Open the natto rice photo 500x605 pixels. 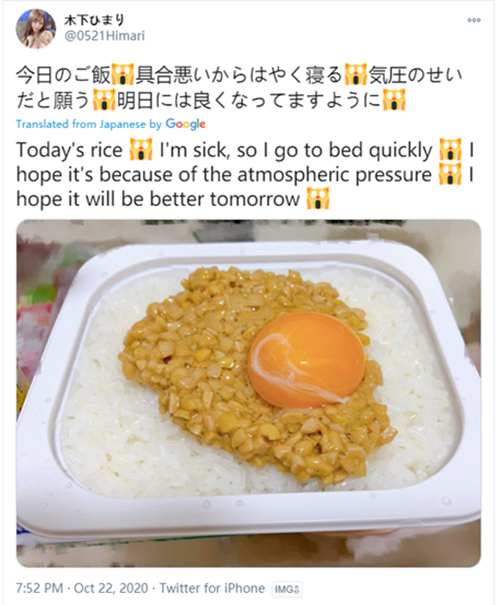(248, 393)
